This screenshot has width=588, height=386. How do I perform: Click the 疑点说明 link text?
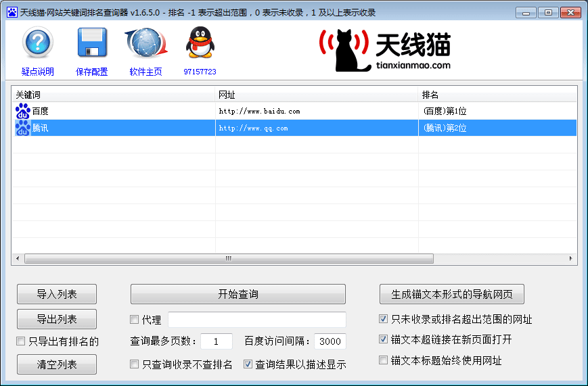coord(37,72)
